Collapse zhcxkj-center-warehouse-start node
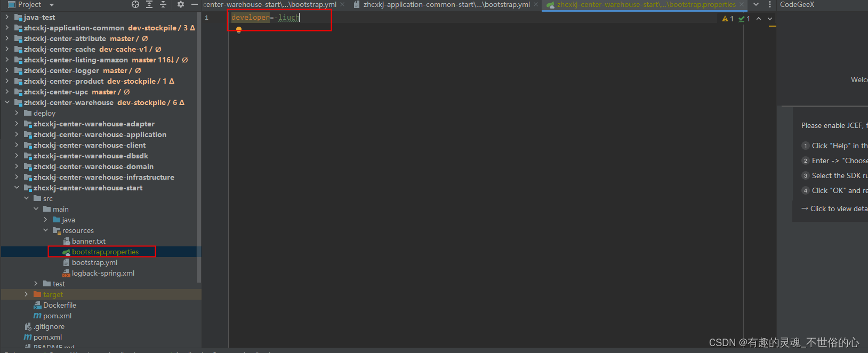 click(x=17, y=188)
